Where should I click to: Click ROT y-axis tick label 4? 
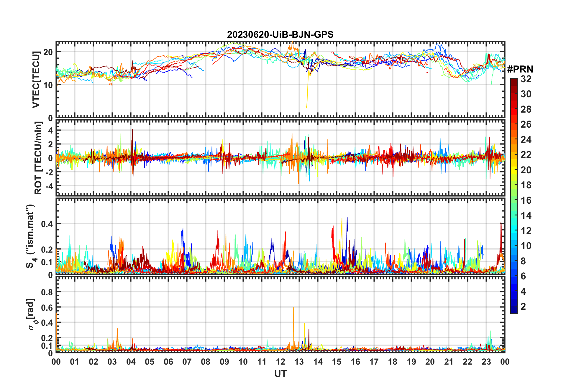point(50,130)
